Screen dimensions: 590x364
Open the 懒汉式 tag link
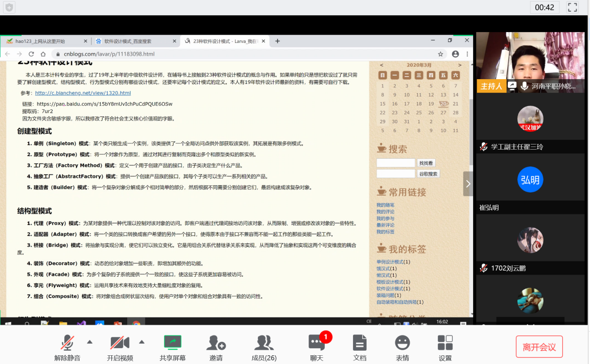(383, 276)
